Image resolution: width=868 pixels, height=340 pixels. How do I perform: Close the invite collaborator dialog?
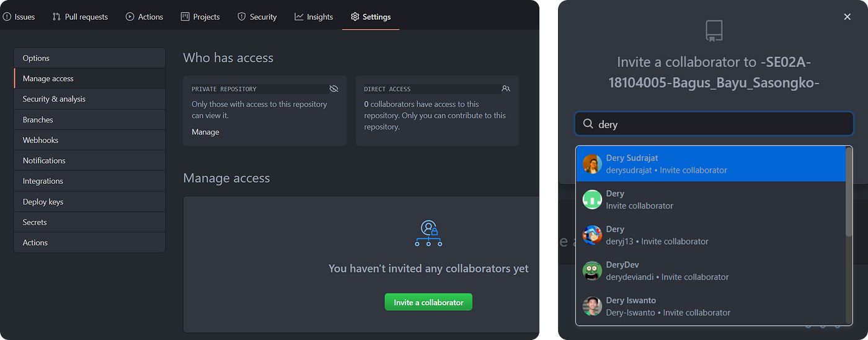847,17
